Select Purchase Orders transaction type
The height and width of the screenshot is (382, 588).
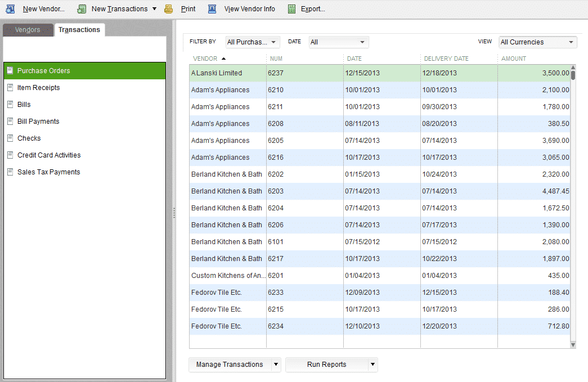85,70
